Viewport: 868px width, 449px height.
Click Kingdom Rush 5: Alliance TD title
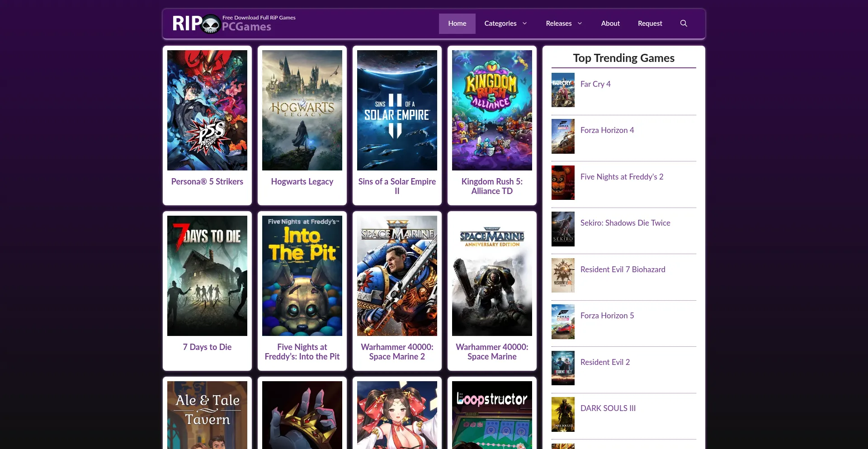(492, 186)
